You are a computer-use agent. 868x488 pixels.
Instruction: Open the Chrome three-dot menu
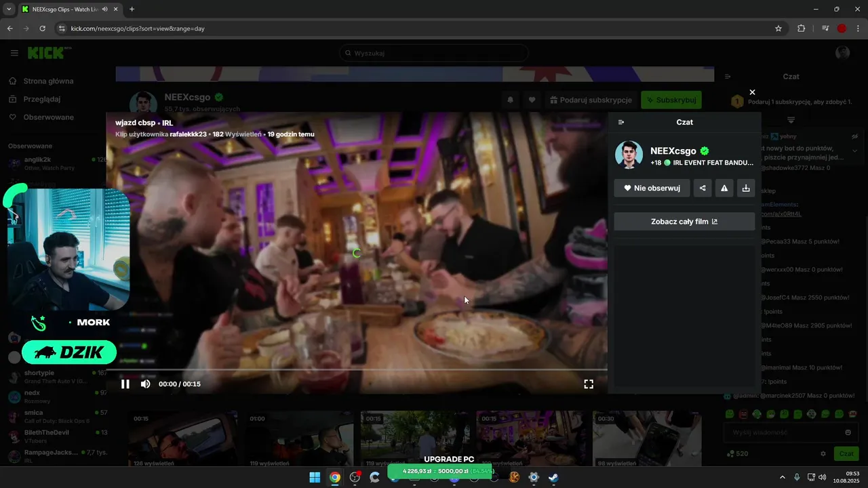859,28
